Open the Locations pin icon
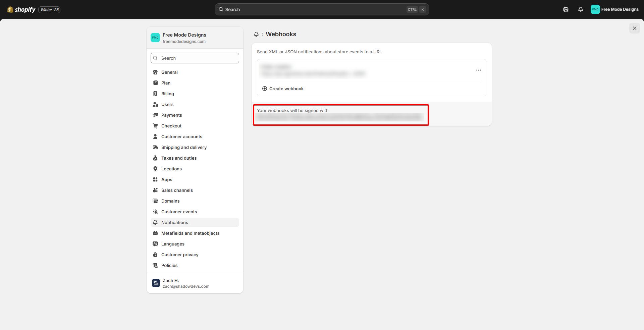This screenshot has height=330, width=644. [x=155, y=169]
